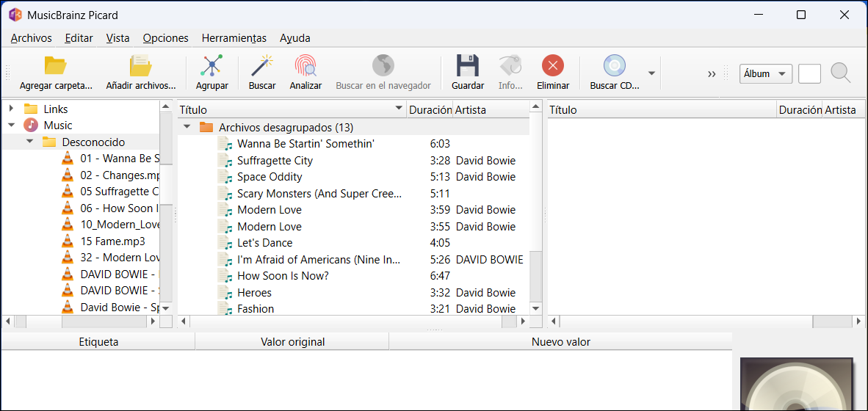Click Buscar en el navegador globe icon

[x=383, y=66]
